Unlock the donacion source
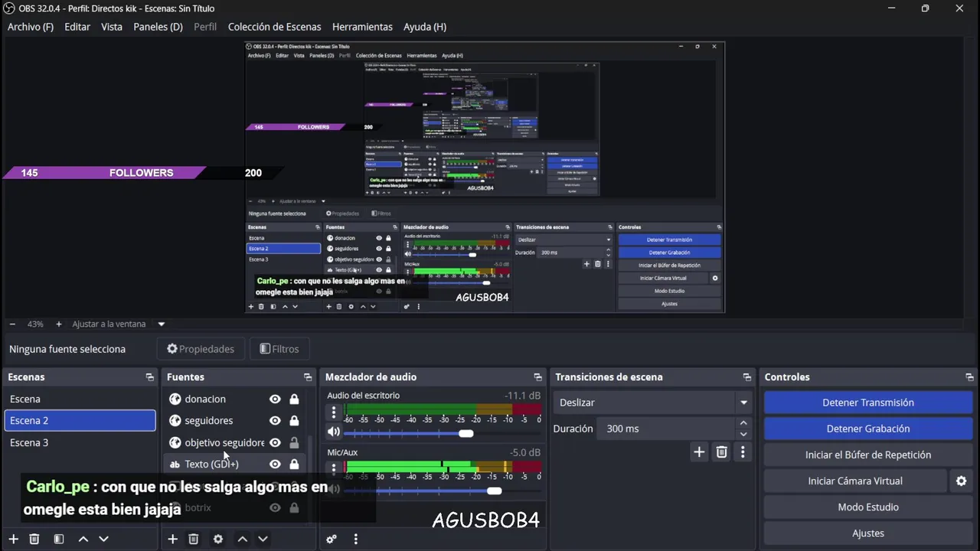 (294, 399)
